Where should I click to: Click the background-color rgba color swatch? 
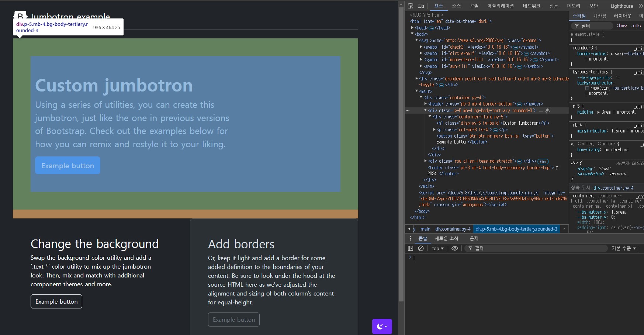pyautogui.click(x=587, y=88)
